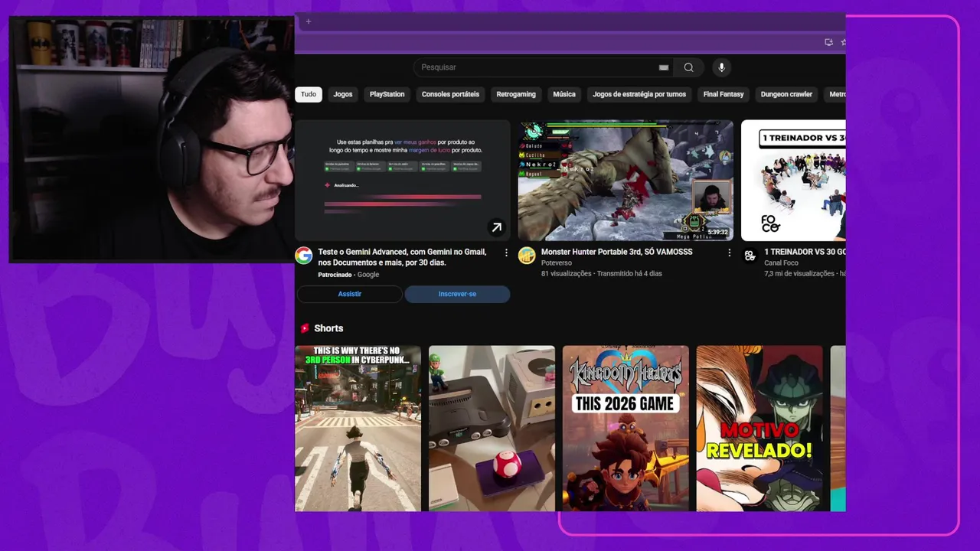Click the install app icon in address bar
980x551 pixels.
[x=828, y=42]
